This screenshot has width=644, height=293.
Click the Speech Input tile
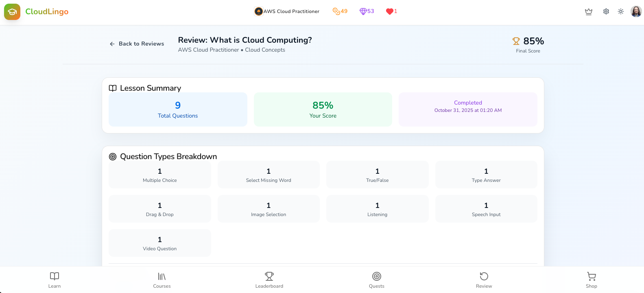[486, 209]
